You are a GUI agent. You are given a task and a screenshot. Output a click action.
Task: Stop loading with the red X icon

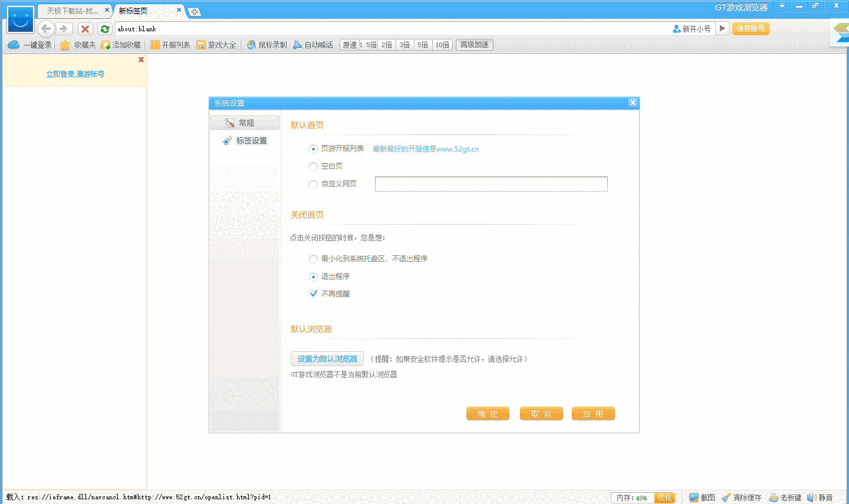(x=85, y=29)
